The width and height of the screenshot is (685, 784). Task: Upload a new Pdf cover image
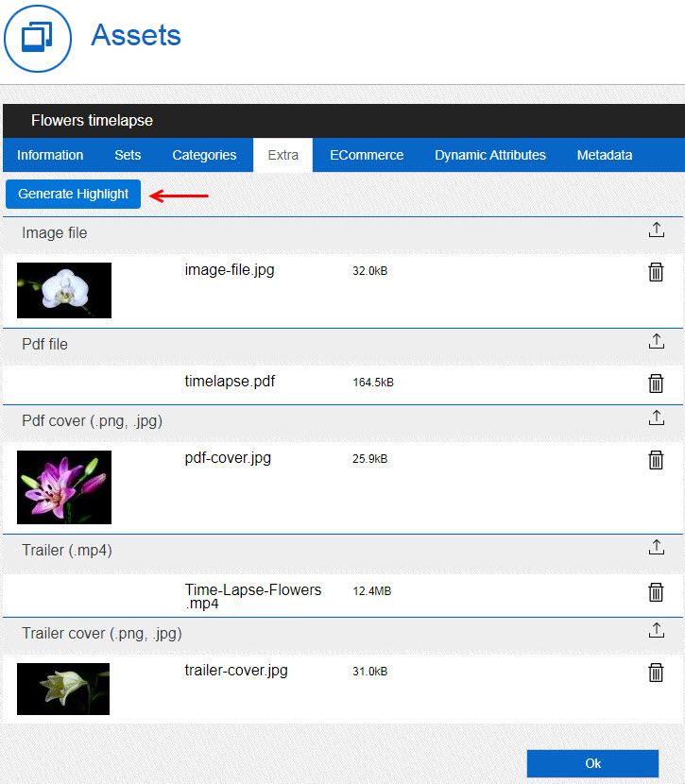click(x=657, y=418)
